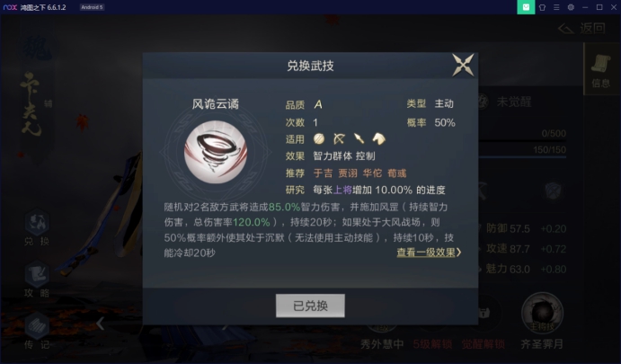Open the 信息 scroll tab

pos(601,70)
